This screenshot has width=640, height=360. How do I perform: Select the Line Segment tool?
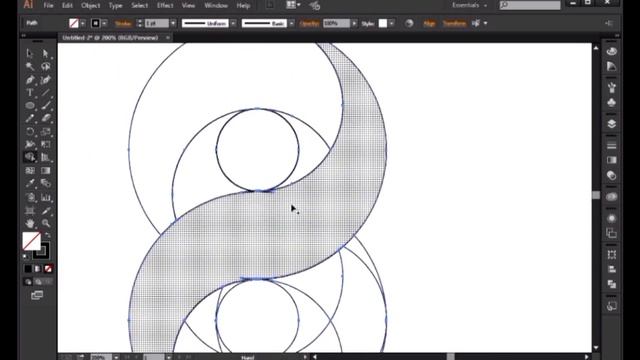click(46, 92)
